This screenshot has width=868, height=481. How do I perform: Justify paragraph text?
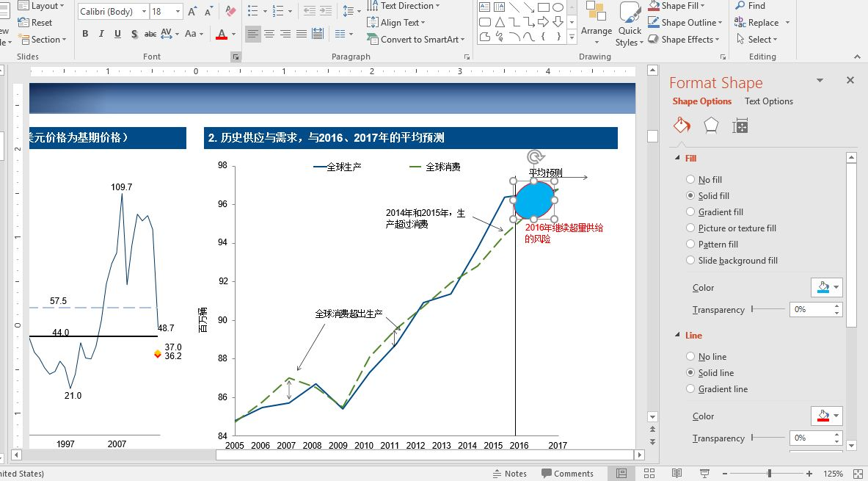[x=301, y=34]
